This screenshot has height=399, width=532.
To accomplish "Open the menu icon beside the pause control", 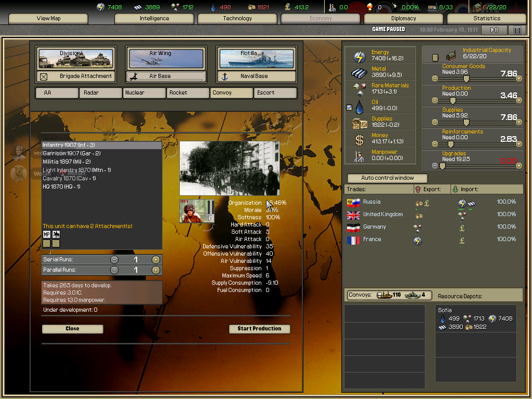I will (x=517, y=30).
